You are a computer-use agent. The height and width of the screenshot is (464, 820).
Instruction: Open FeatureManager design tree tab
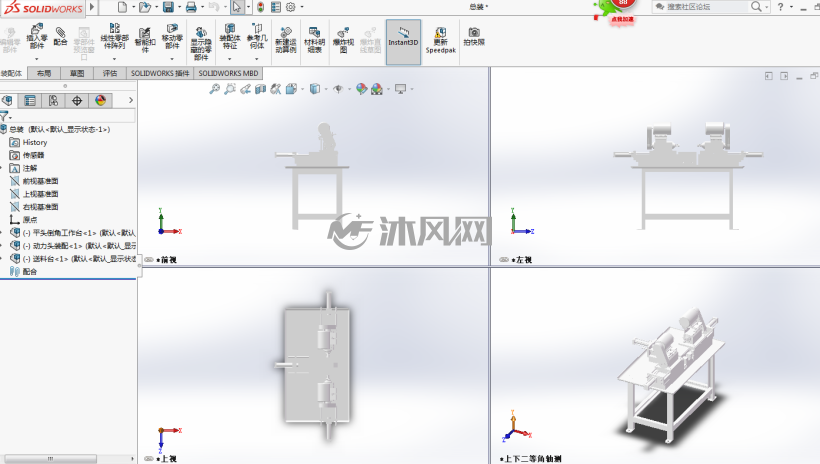pyautogui.click(x=8, y=100)
